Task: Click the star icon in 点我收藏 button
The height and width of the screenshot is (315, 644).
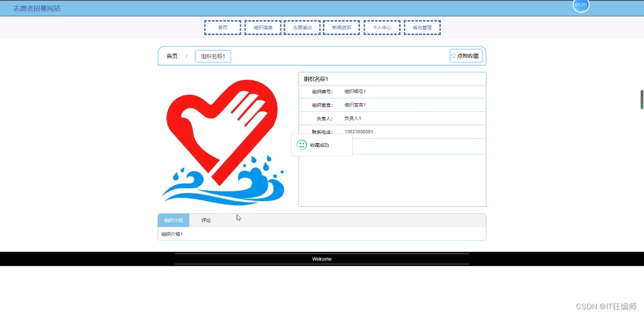Action: [453, 56]
